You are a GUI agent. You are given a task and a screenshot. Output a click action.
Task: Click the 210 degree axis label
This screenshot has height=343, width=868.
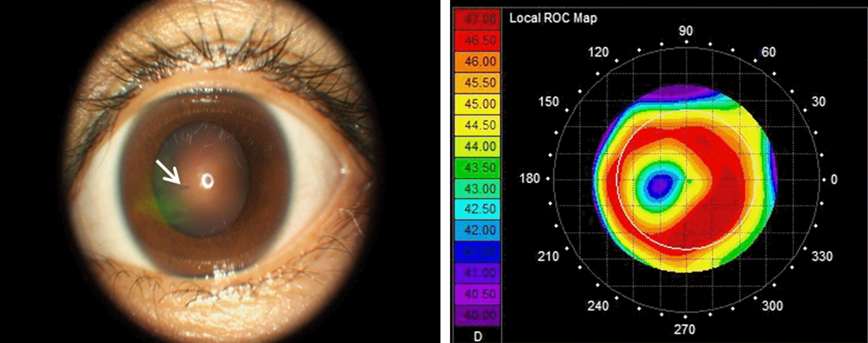pos(548,256)
